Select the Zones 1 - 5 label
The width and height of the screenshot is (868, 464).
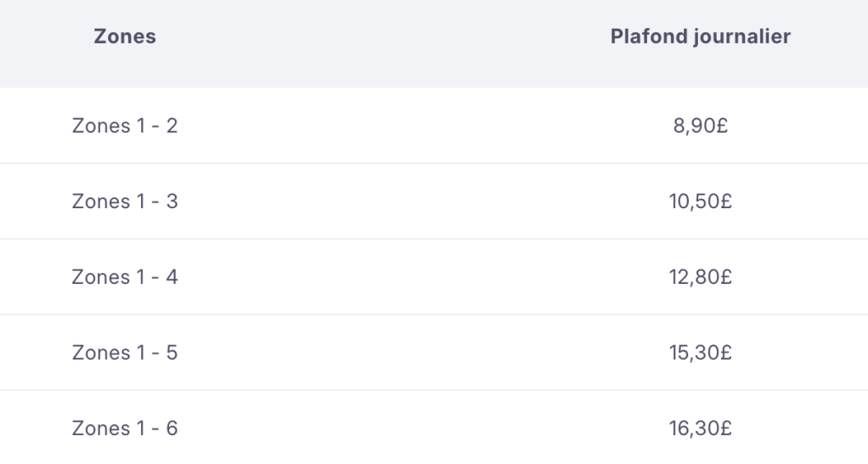(x=124, y=352)
